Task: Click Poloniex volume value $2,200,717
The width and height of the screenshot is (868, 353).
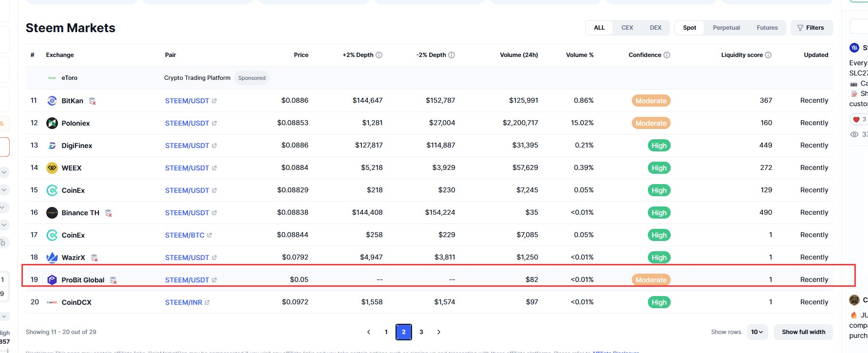Action: point(520,123)
